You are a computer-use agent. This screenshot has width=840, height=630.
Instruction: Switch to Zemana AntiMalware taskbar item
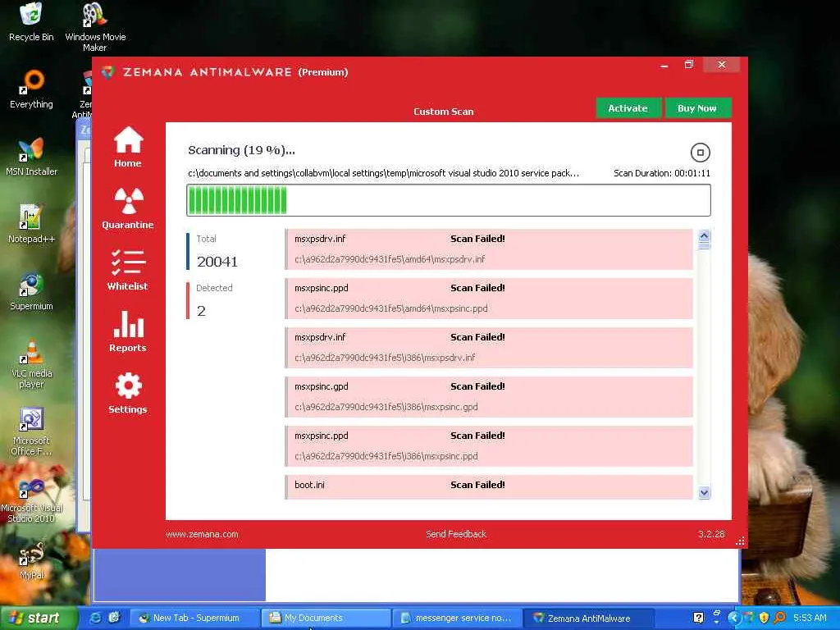pyautogui.click(x=588, y=618)
